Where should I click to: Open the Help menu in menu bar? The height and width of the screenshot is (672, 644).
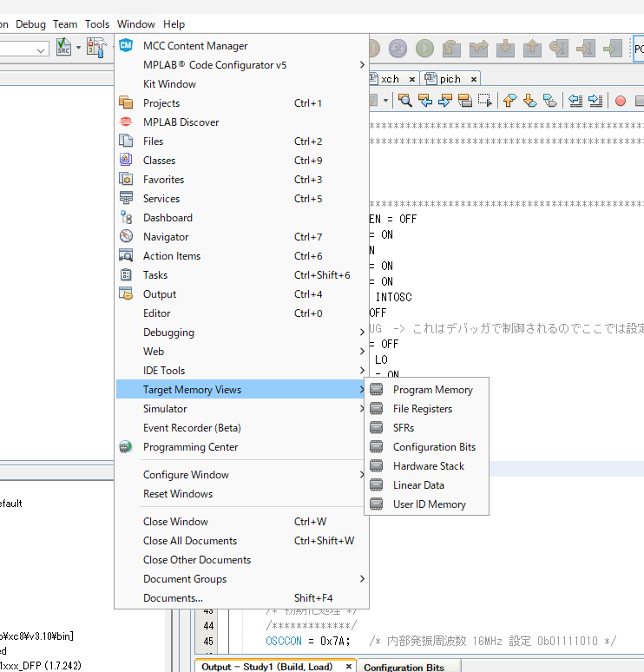coord(174,24)
